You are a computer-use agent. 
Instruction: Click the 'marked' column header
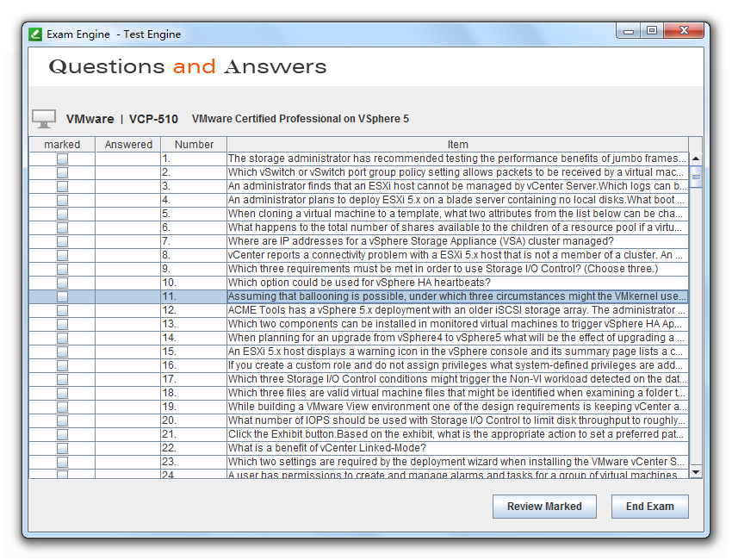(62, 145)
